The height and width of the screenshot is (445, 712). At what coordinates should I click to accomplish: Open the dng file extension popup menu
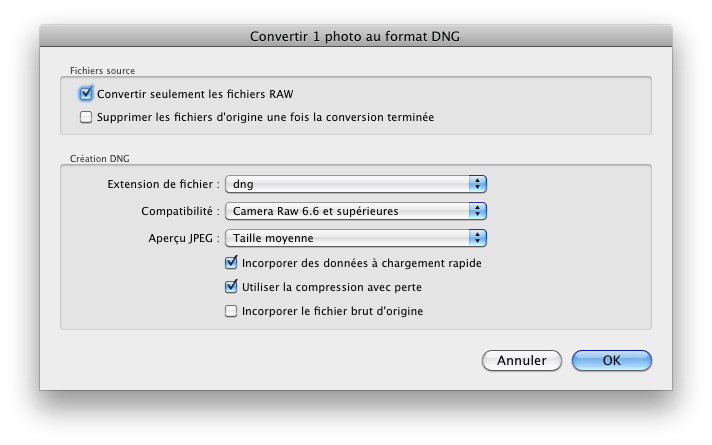pos(356,184)
